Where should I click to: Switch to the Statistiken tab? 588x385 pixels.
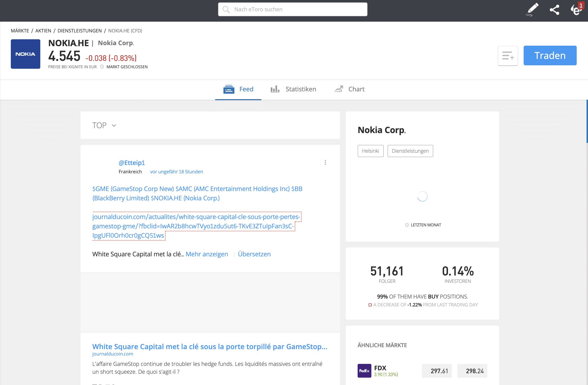(x=293, y=89)
